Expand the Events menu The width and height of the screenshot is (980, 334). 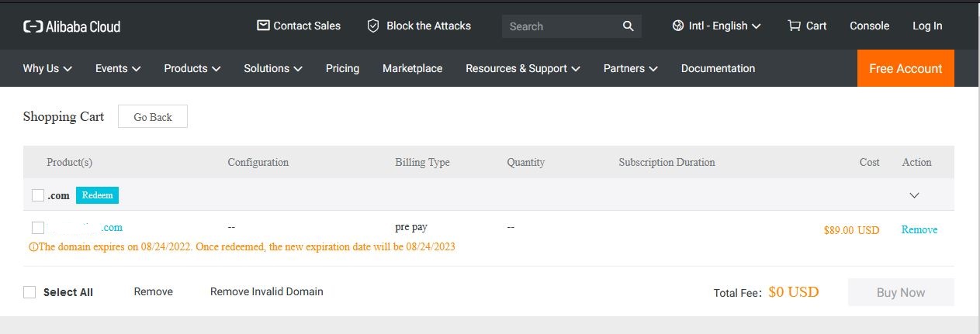tap(118, 68)
